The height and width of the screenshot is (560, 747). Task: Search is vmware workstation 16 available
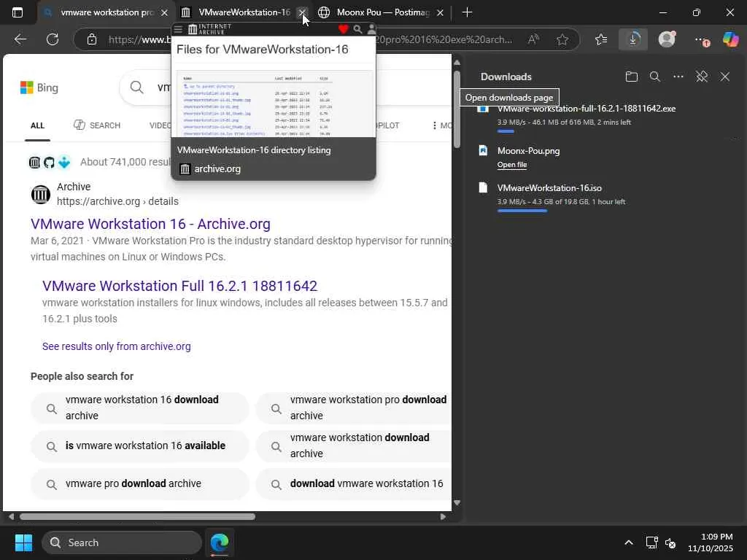(x=139, y=446)
